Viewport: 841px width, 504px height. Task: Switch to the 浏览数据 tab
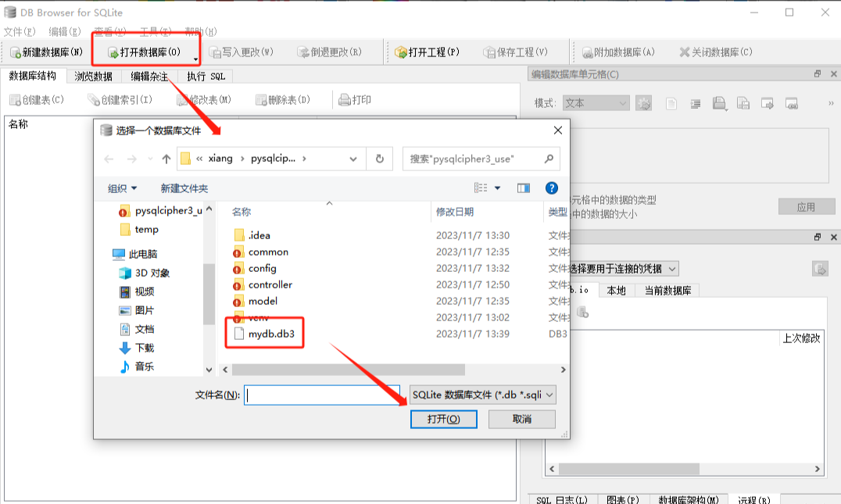[94, 77]
